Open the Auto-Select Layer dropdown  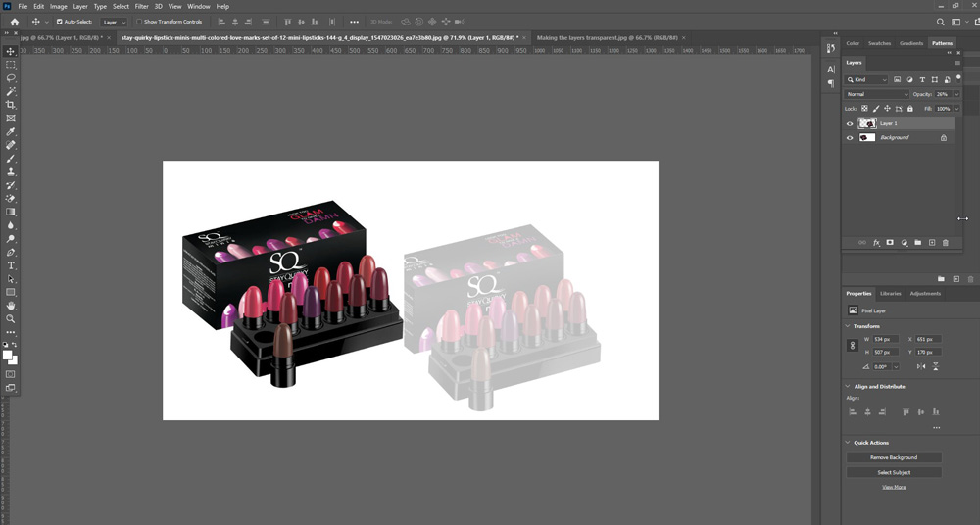click(x=115, y=22)
